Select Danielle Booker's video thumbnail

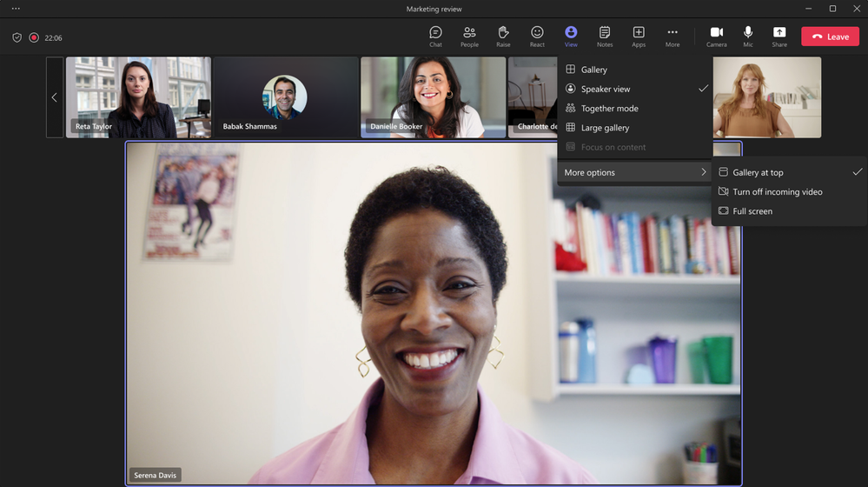(433, 97)
